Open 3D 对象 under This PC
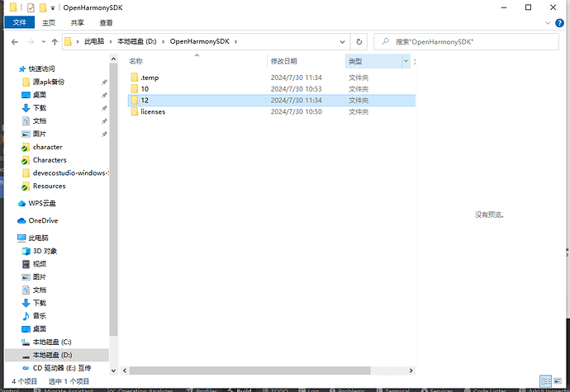The image size is (570, 392). pos(45,251)
